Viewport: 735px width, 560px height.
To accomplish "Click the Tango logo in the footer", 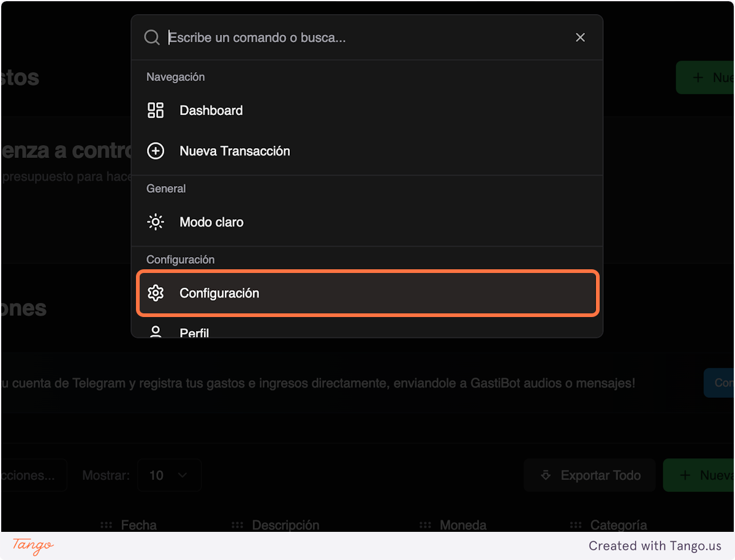I will click(x=33, y=546).
